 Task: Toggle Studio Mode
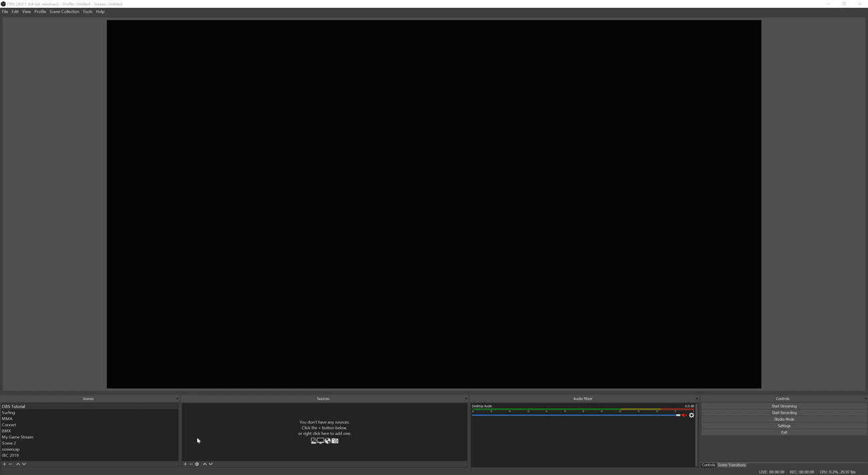784,420
